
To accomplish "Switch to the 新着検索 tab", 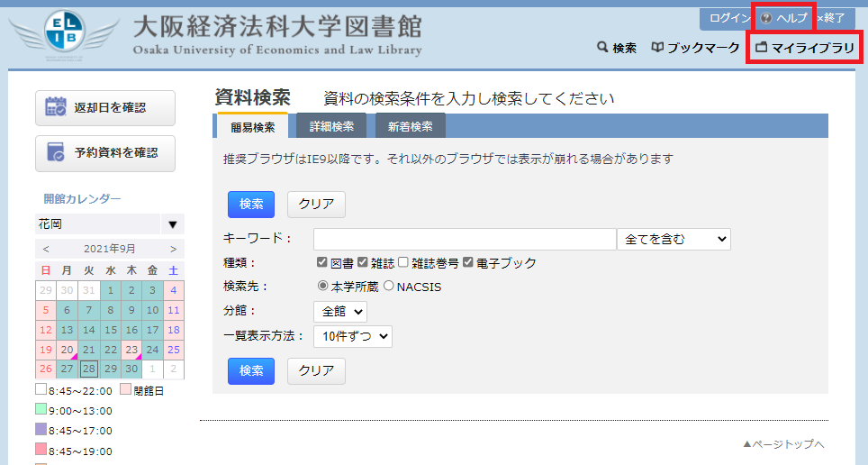I will (411, 126).
